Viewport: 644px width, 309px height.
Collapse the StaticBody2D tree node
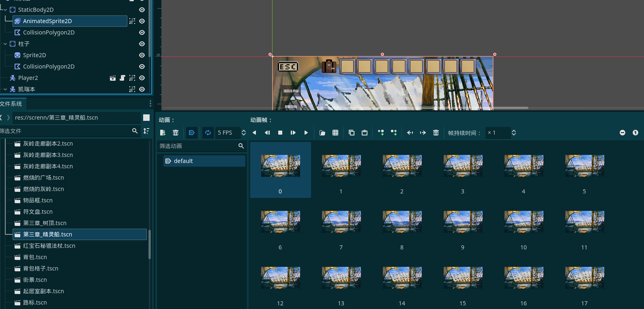point(5,10)
